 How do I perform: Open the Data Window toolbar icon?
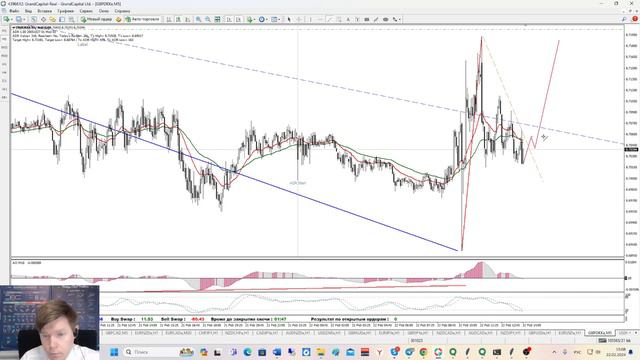pos(43,19)
